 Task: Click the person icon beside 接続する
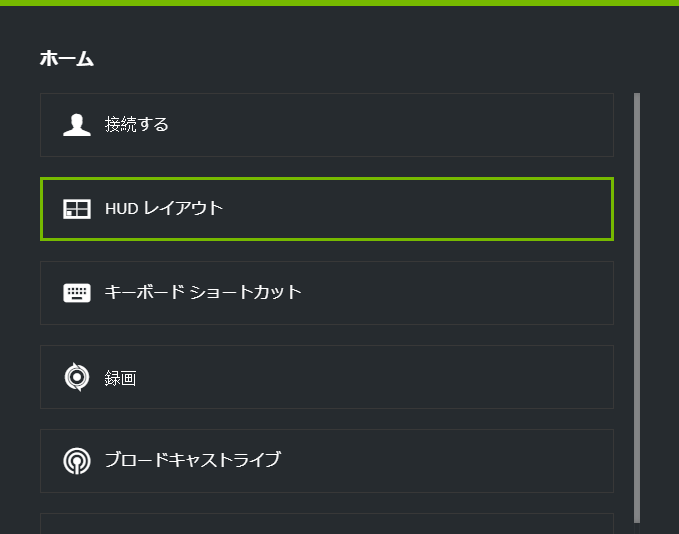[77, 125]
